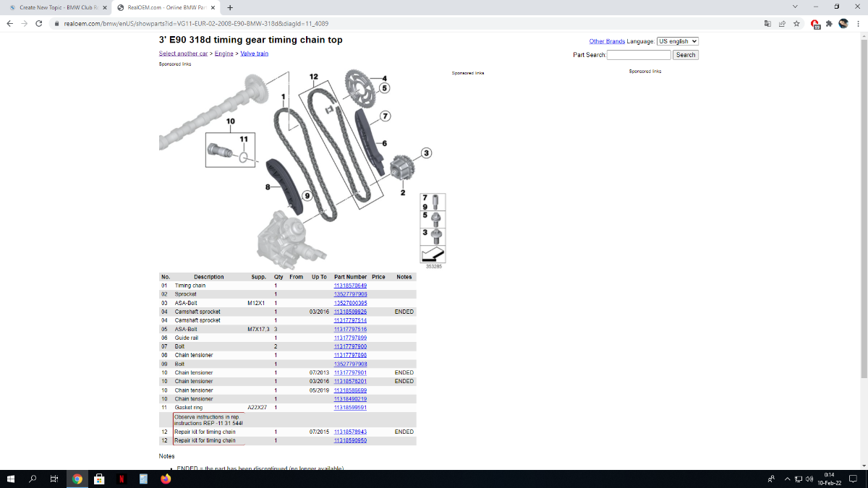Open ASA-Bolt M7X17,3 part number 11317797516
The image size is (868, 488).
(x=350, y=329)
